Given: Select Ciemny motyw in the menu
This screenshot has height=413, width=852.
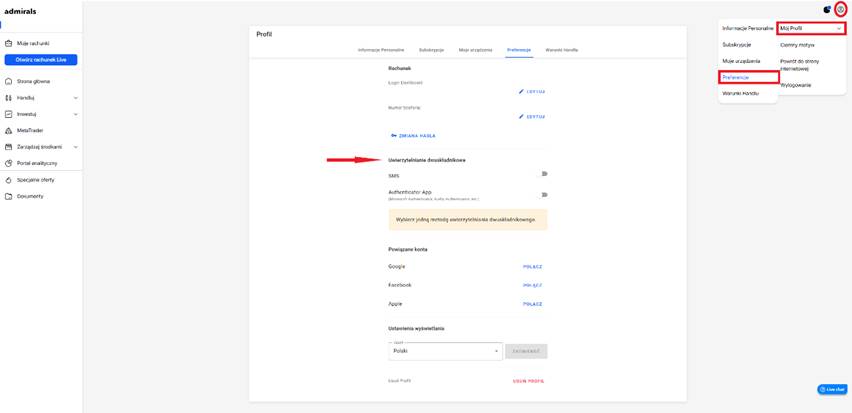Looking at the screenshot, I should coord(797,45).
